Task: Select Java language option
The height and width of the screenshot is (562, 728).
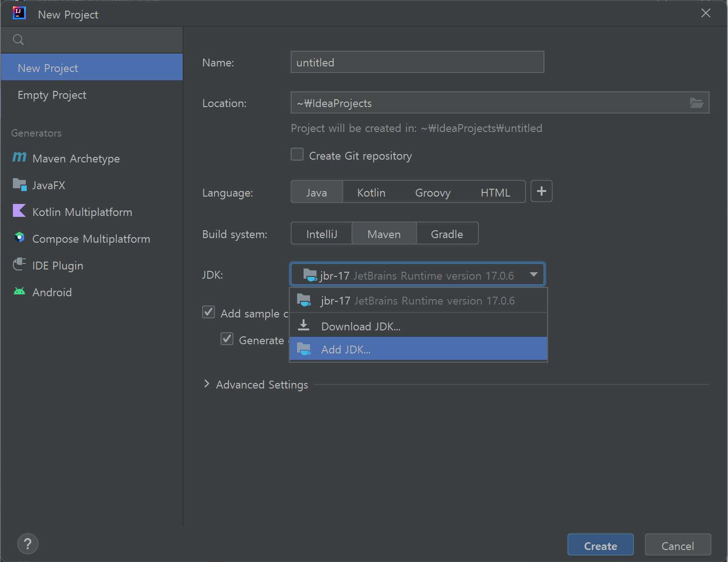Action: (x=317, y=191)
